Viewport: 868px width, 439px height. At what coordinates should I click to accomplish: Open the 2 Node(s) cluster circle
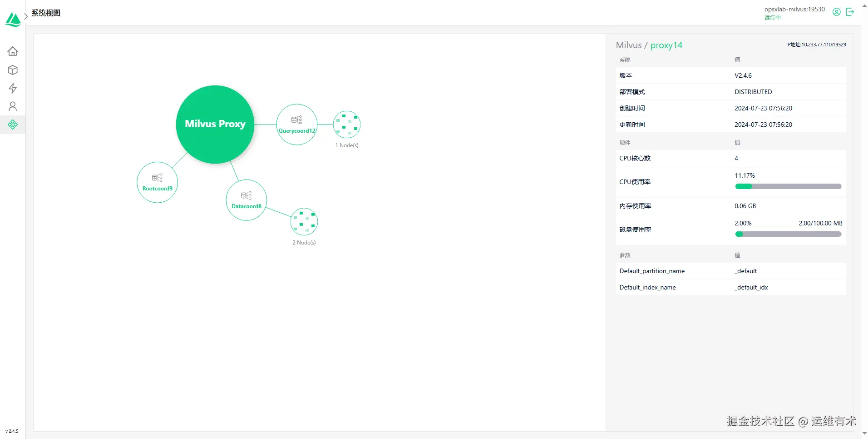304,222
